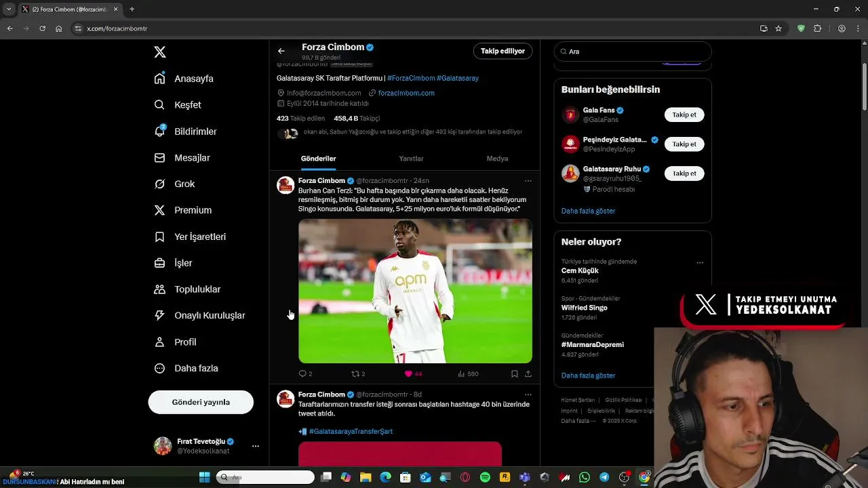868x488 pixels.
Task: Open account menu dots next to Fırat Tevetoğlu
Action: [256, 446]
